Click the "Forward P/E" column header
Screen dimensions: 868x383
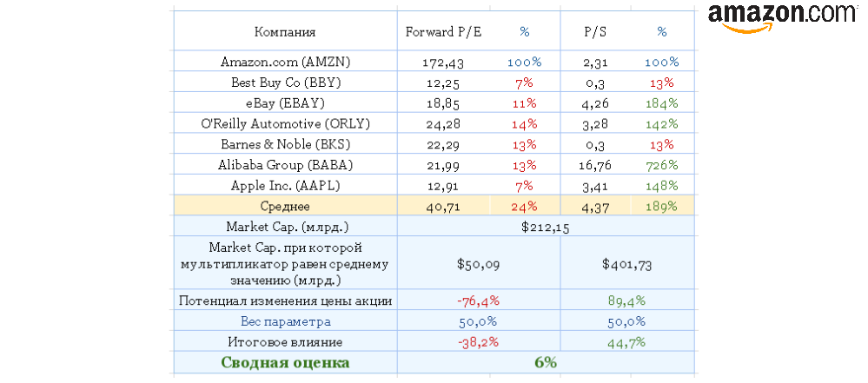click(443, 32)
